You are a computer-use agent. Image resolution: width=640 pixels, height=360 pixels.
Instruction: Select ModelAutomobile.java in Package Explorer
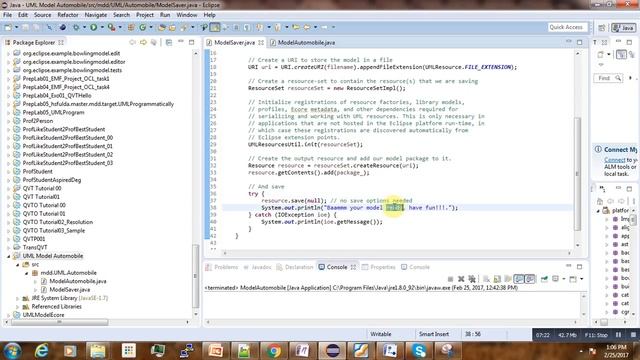(78, 281)
